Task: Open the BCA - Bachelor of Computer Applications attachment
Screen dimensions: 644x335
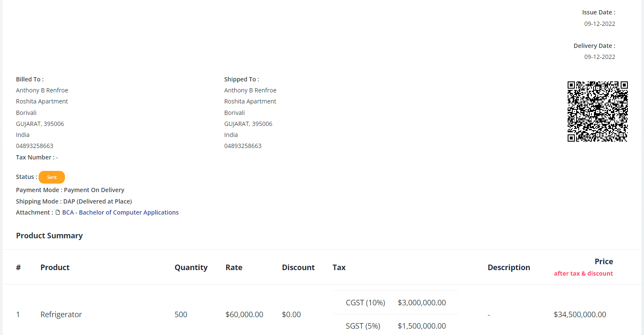Action: tap(120, 212)
